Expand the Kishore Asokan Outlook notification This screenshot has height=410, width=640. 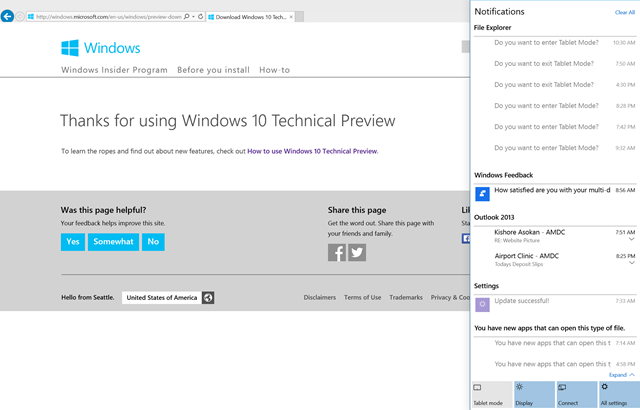631,239
